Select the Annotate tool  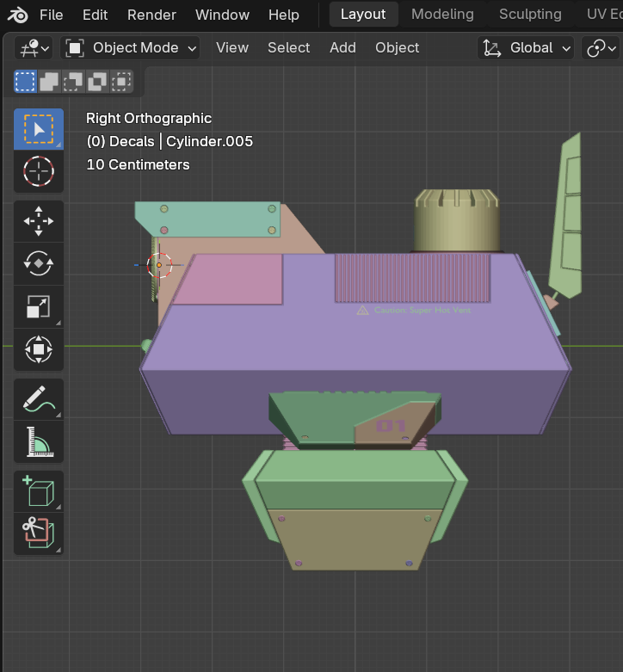point(39,399)
